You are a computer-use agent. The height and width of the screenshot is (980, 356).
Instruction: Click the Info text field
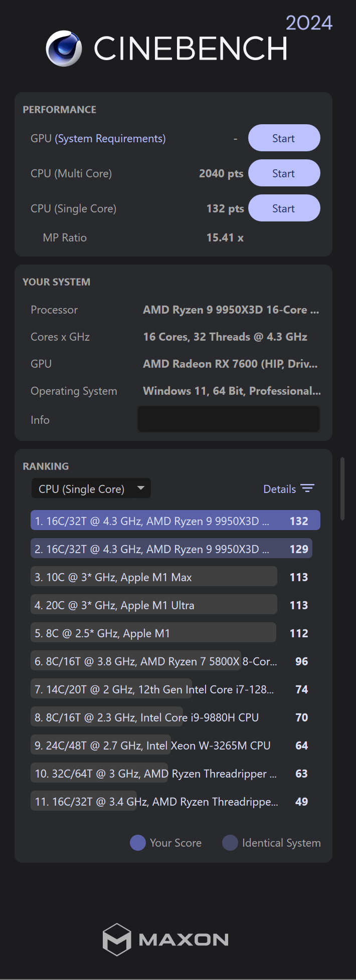pyautogui.click(x=229, y=419)
